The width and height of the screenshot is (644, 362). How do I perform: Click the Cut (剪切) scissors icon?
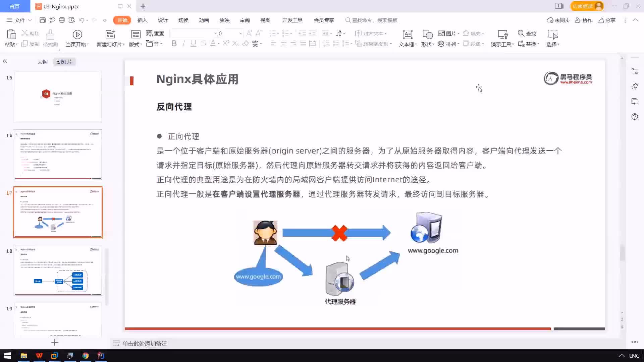pos(24,33)
